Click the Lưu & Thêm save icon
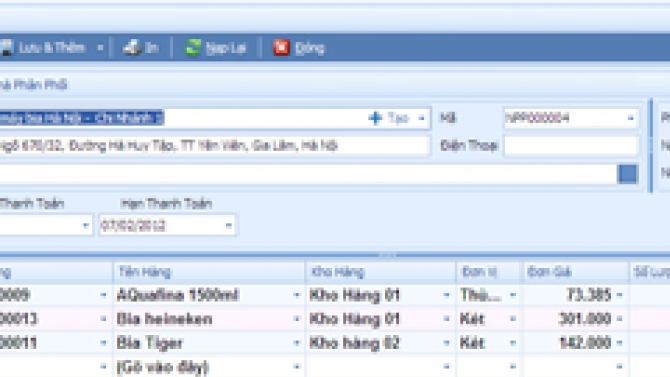Viewport: 670px width, 377px height. click(7, 47)
